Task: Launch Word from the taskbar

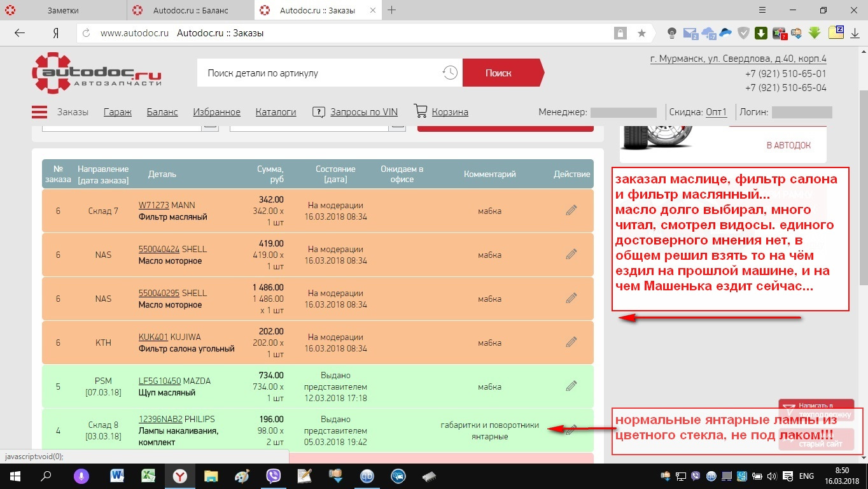Action: (x=117, y=476)
